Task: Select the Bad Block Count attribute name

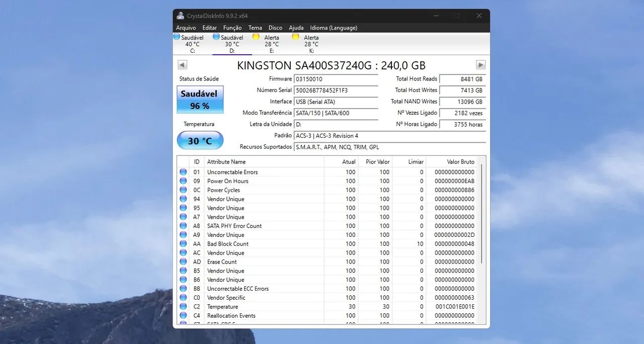Action: click(228, 244)
